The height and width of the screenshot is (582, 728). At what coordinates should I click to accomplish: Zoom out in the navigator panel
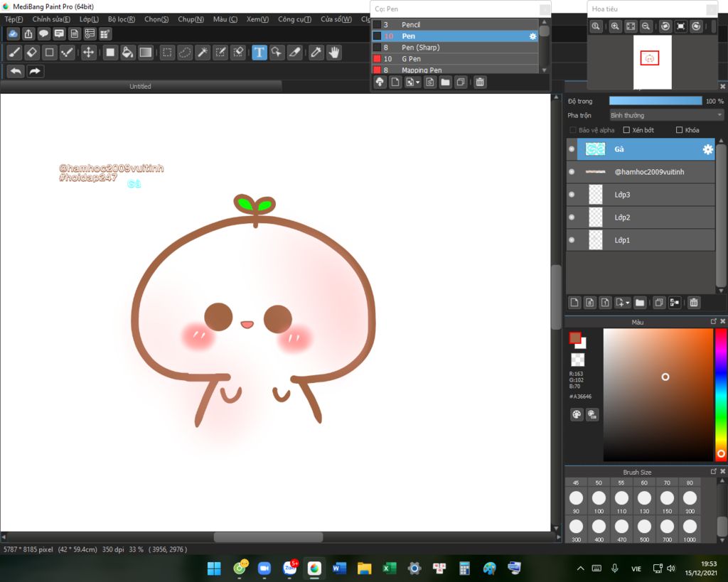pyautogui.click(x=646, y=26)
